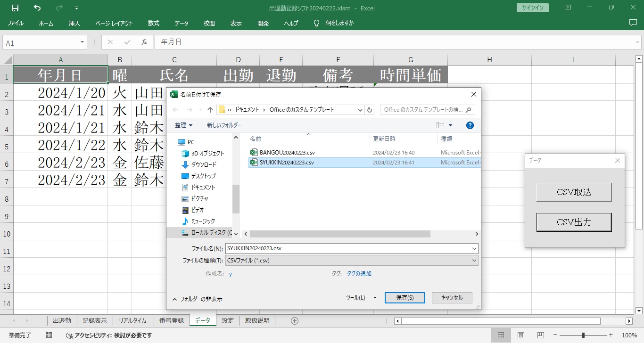Add a new sheet plus icon
Viewport: 644px width, 343px height.
point(295,321)
